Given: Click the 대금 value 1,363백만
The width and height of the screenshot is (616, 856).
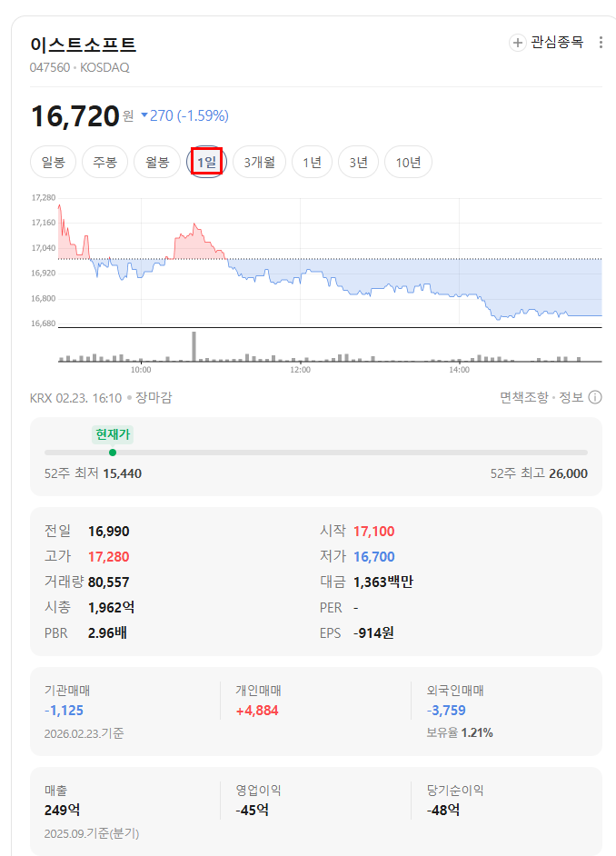Looking at the screenshot, I should (x=383, y=582).
